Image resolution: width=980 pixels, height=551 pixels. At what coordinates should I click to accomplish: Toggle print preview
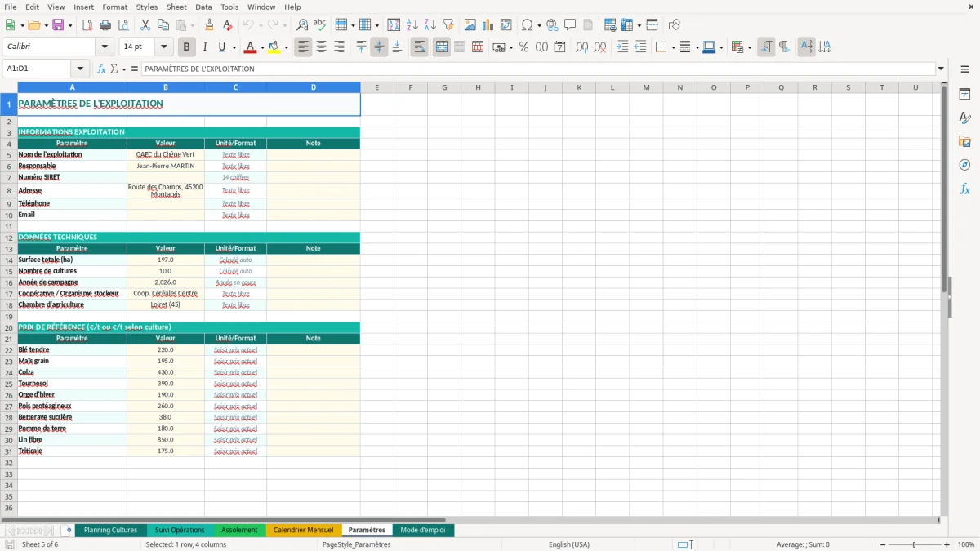pyautogui.click(x=122, y=25)
